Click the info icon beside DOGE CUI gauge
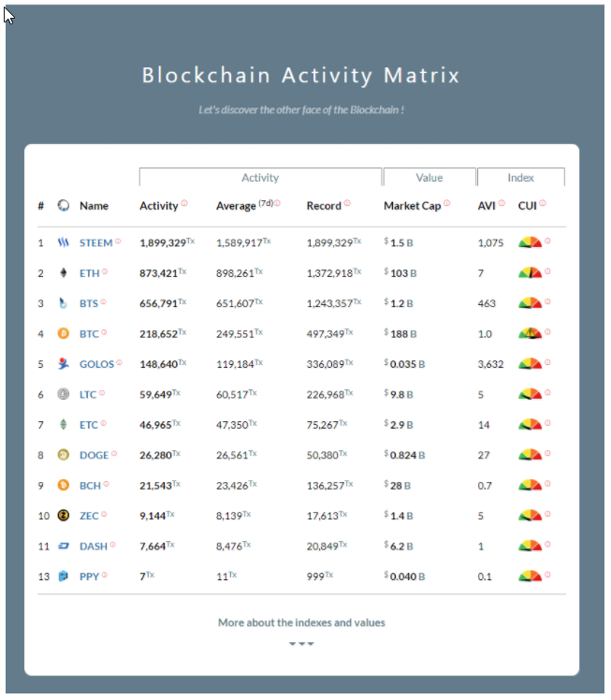Screen dimensions: 611x700 coord(547,453)
